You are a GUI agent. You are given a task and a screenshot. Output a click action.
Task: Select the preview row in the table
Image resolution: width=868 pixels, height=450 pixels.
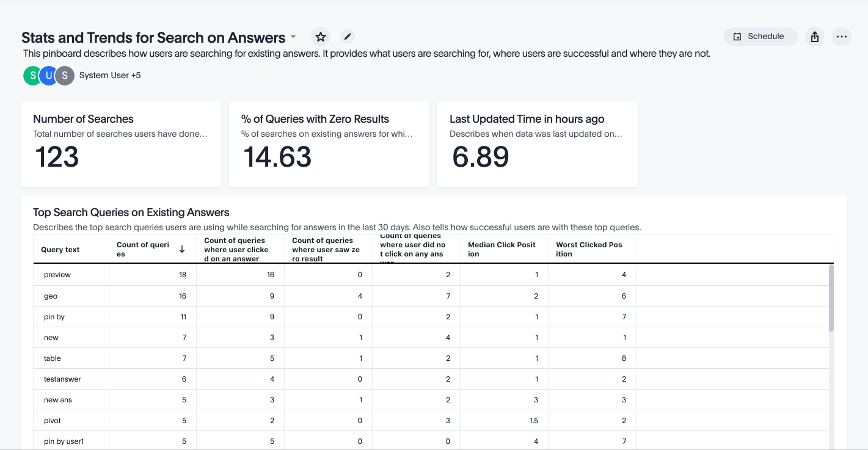tap(57, 274)
